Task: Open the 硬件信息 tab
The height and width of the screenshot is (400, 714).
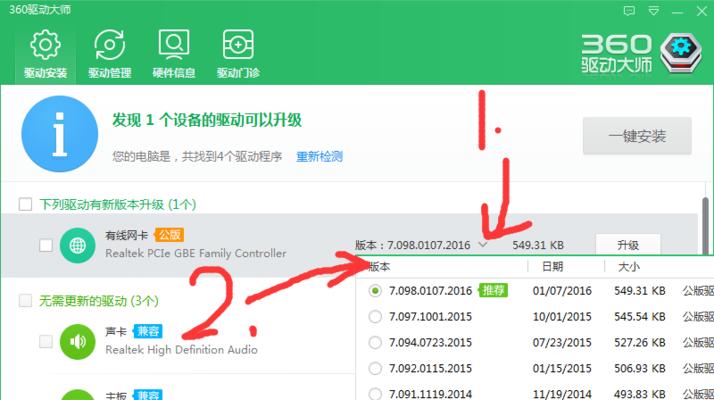Action: click(x=173, y=54)
